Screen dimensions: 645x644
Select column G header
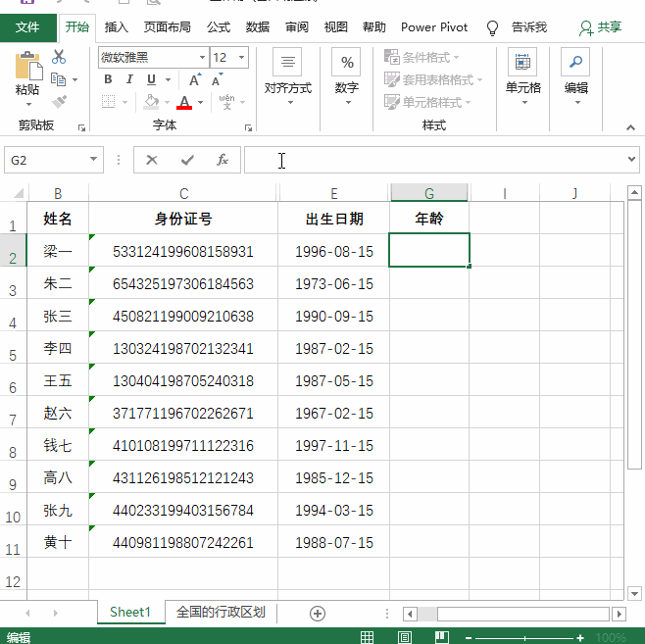click(x=429, y=192)
